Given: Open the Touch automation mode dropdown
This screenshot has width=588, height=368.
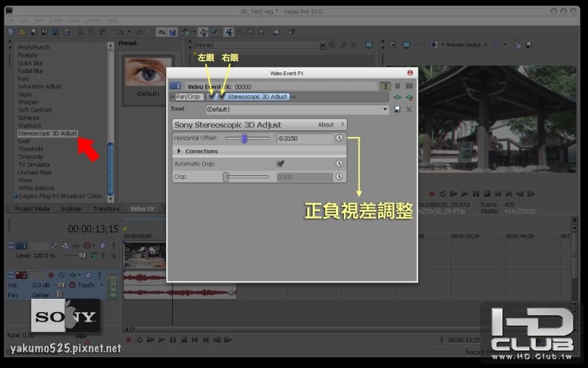Looking at the screenshot, I should [x=101, y=285].
